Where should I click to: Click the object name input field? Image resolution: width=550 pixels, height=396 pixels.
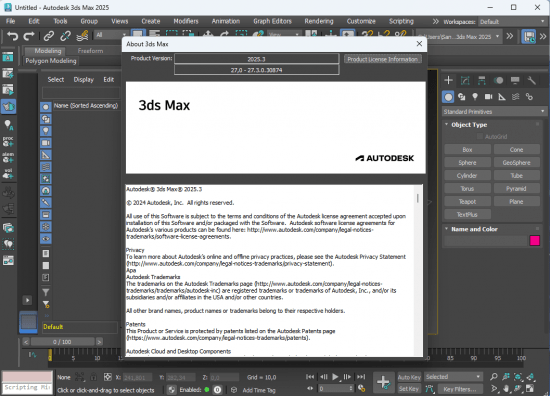click(x=486, y=241)
